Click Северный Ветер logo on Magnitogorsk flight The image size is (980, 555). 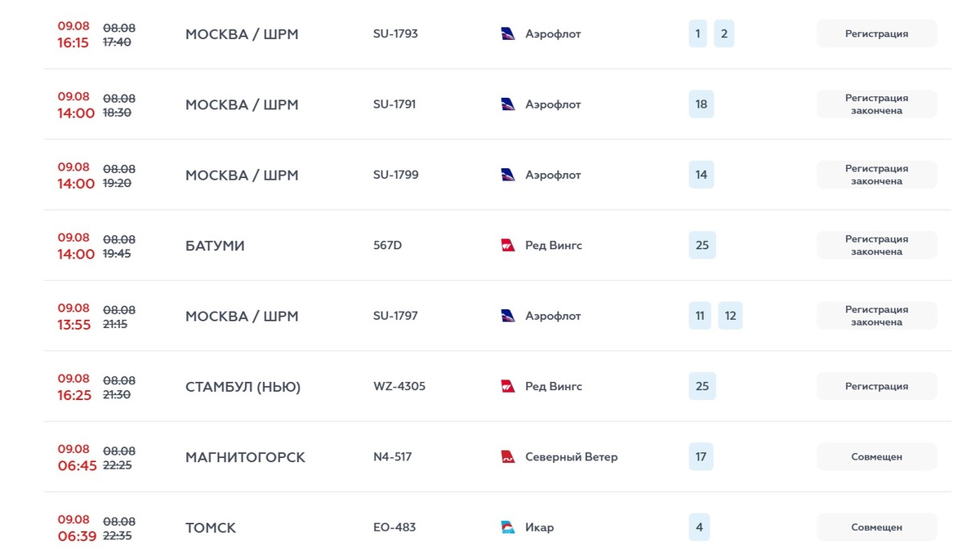[x=508, y=457]
